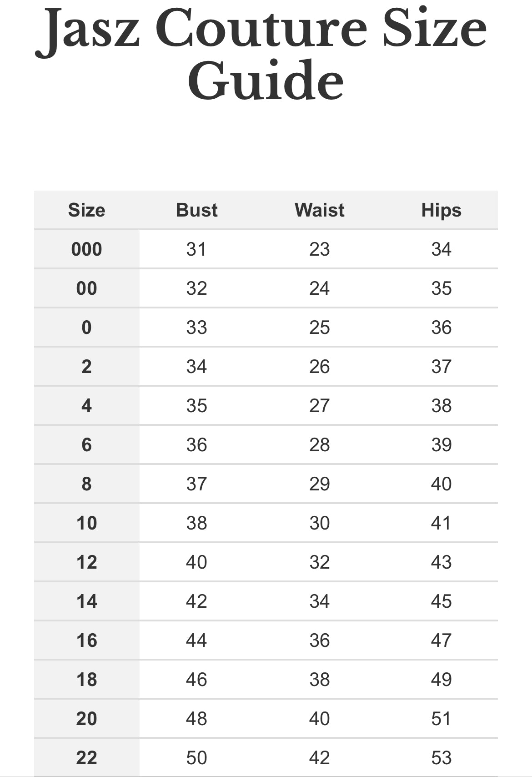Select the Bust column header

point(196,210)
